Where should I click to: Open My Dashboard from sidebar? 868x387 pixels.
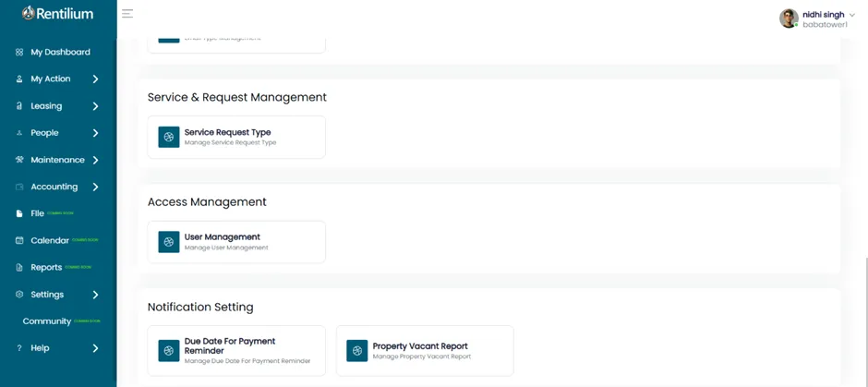(58, 52)
